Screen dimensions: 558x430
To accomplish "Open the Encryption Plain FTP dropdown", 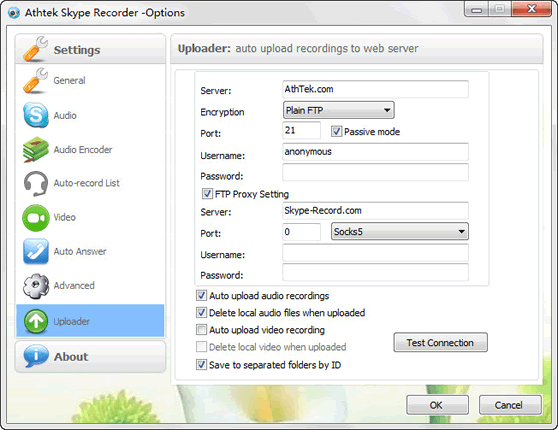I will point(338,110).
